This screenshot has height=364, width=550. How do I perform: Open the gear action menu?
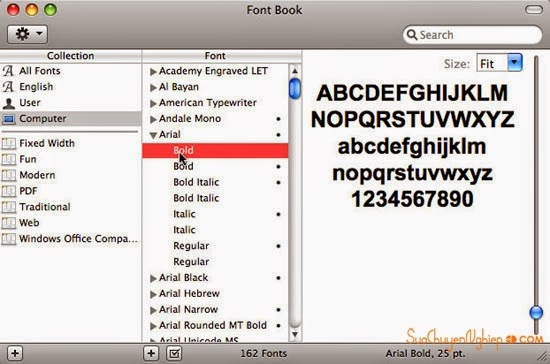[x=27, y=34]
